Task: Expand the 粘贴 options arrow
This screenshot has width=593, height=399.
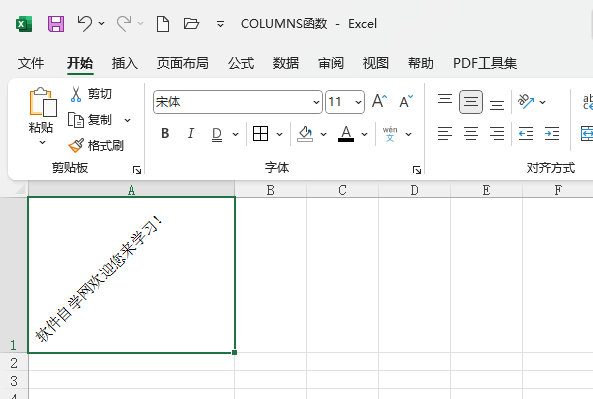Action: [42, 143]
